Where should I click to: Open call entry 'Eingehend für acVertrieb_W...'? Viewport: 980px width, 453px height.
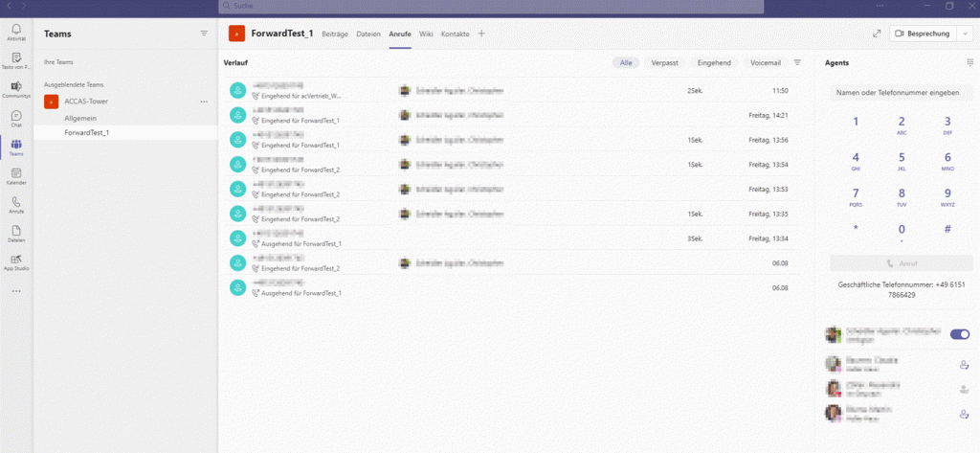tap(513, 91)
